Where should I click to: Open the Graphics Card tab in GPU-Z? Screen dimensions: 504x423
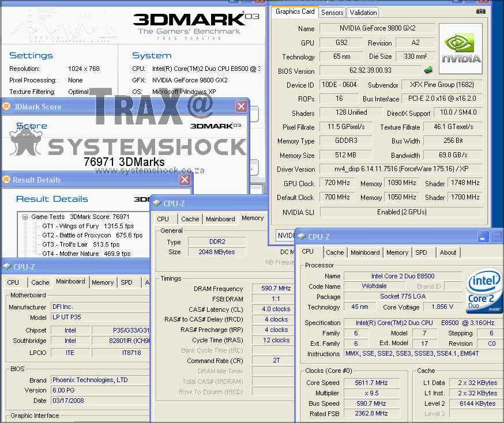coord(295,12)
